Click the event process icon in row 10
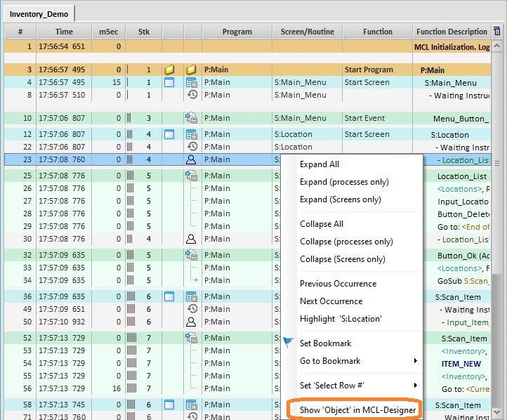The image size is (507, 420). pyautogui.click(x=191, y=119)
